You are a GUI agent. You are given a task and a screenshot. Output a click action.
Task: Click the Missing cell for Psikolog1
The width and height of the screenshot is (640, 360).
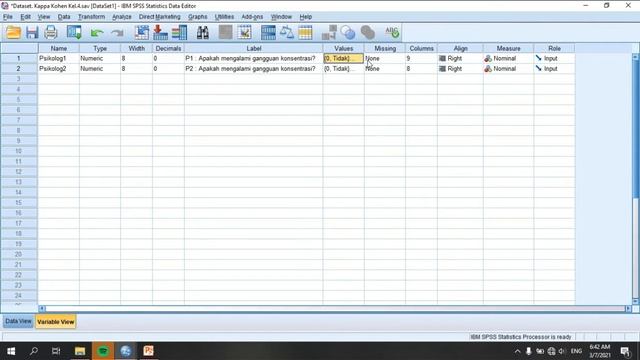coord(384,58)
